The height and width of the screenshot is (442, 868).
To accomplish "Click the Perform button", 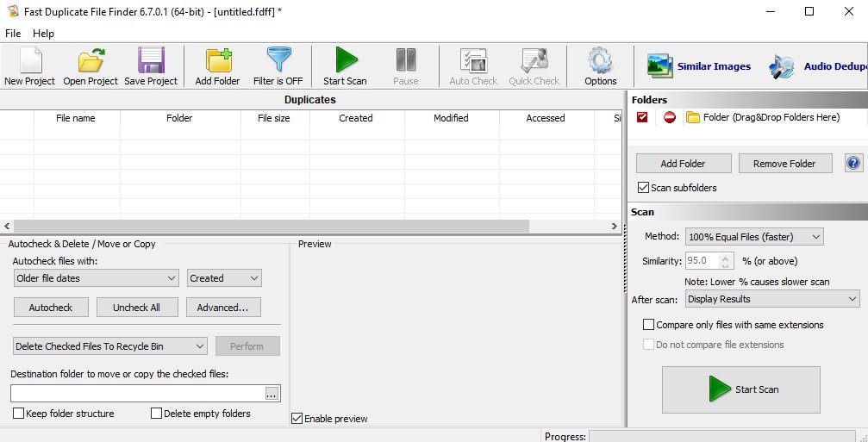I will 247,346.
